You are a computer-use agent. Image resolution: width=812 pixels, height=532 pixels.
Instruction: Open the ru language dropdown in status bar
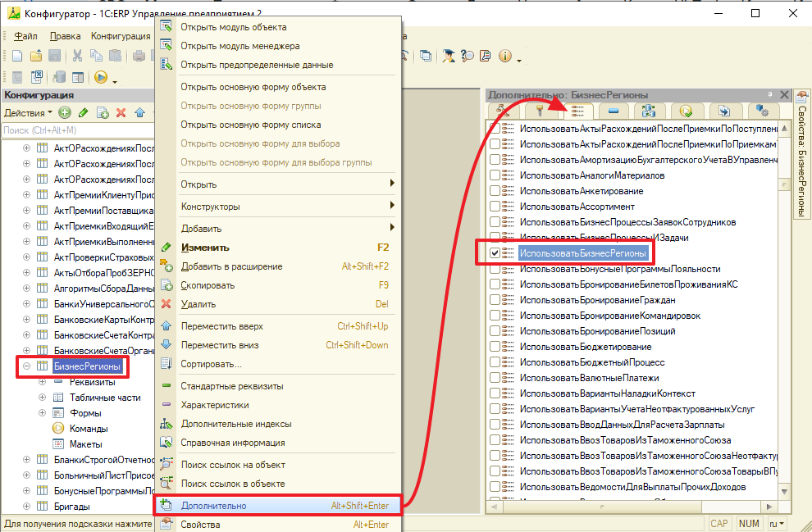(776, 524)
